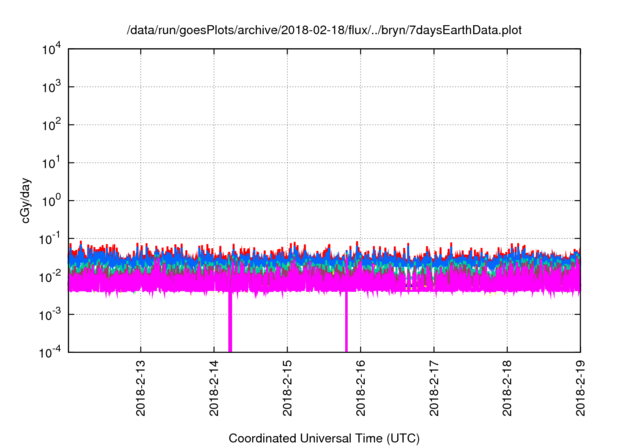Click the 2018-2-17 date label

(434, 388)
